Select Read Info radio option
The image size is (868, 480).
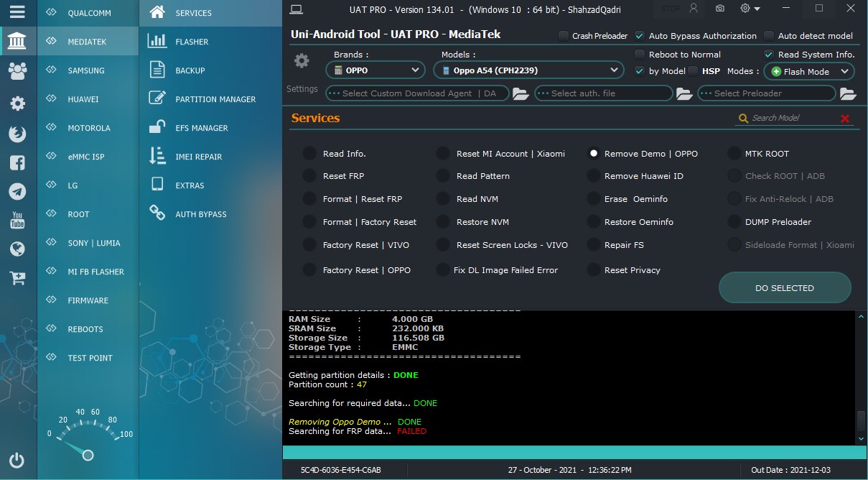pos(309,154)
